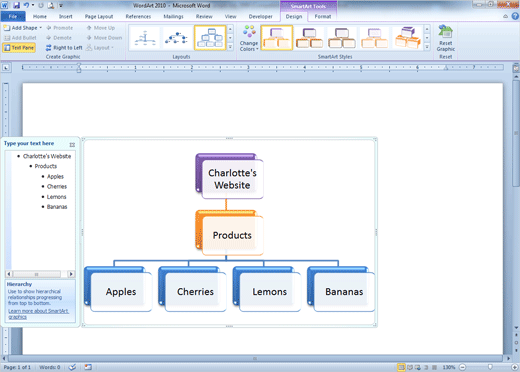The image size is (520, 372).
Task: Expand the Layouts gallery
Action: coord(230,47)
